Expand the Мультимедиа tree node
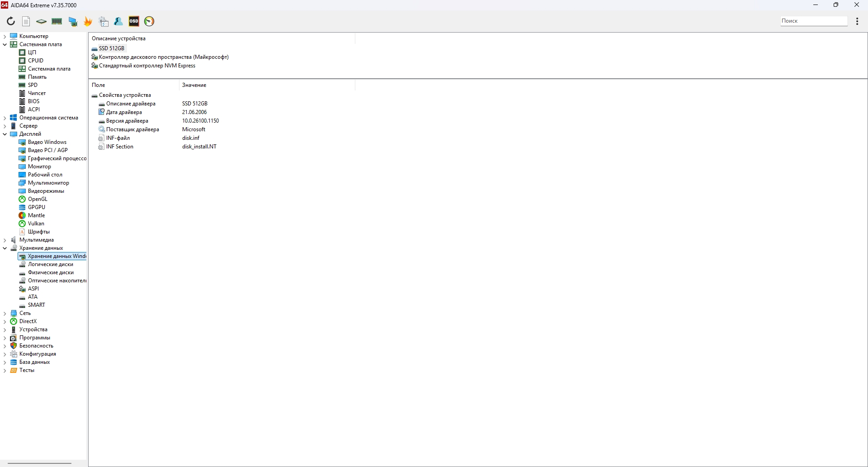Screen dimensions: 868x467 (x=5, y=240)
